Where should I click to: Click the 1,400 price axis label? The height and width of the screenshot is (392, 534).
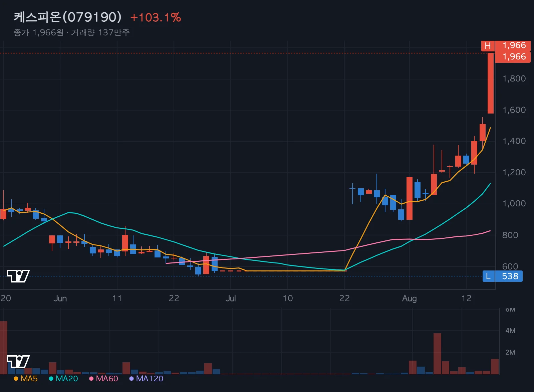(514, 141)
